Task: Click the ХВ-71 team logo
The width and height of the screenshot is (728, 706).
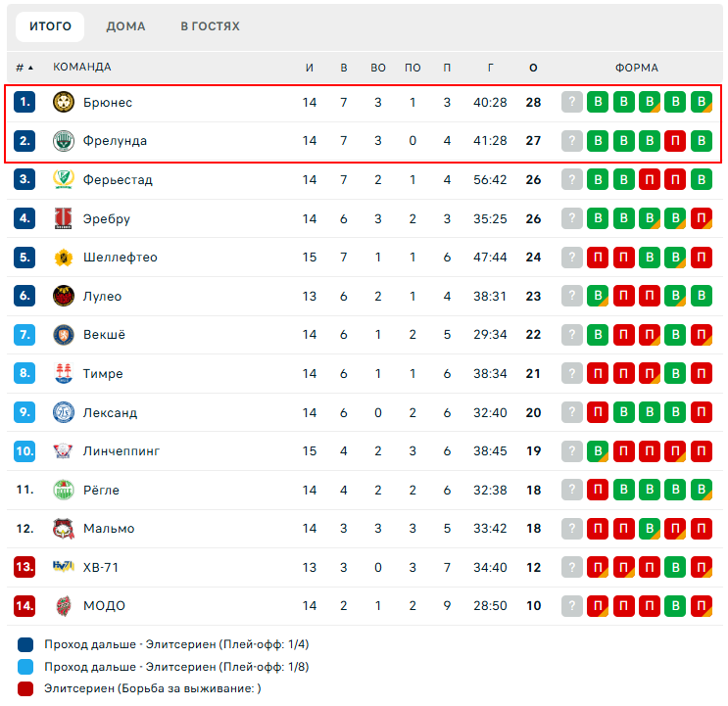Action: pyautogui.click(x=64, y=567)
